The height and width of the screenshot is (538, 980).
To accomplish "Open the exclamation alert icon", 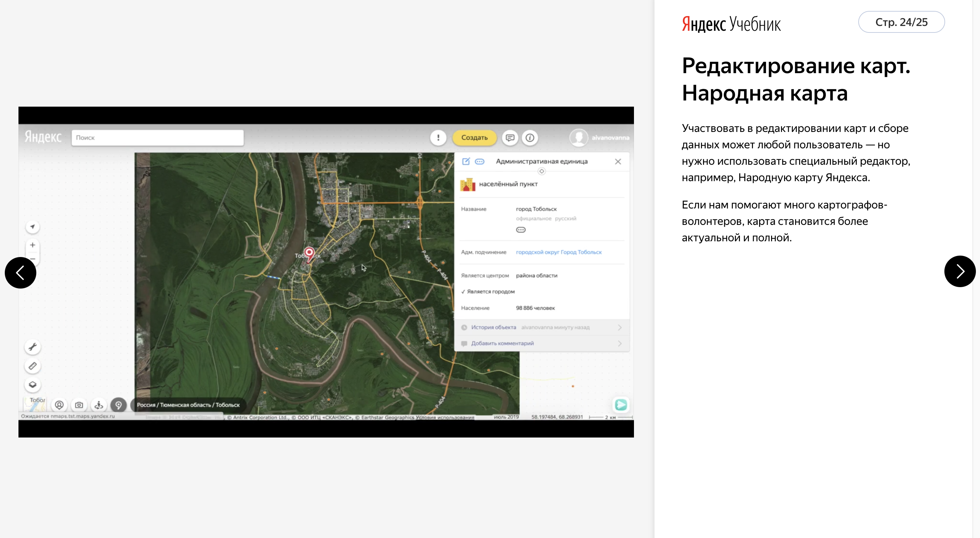I will click(438, 138).
